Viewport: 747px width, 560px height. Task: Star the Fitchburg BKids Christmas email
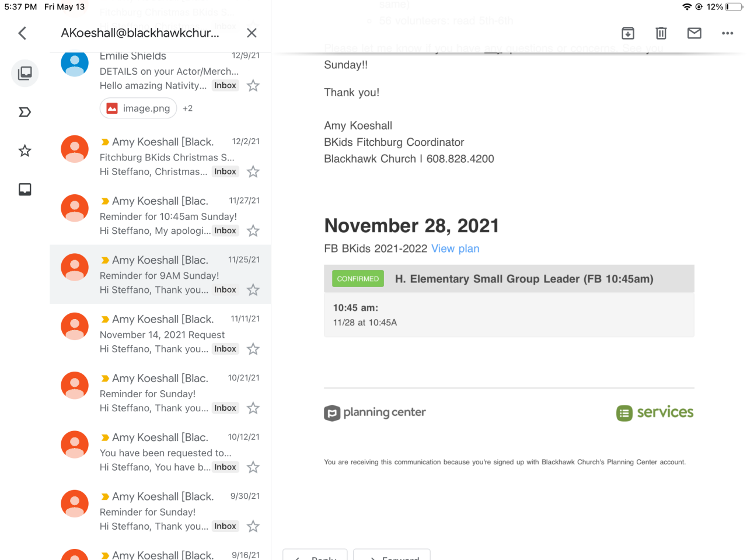pos(253,171)
